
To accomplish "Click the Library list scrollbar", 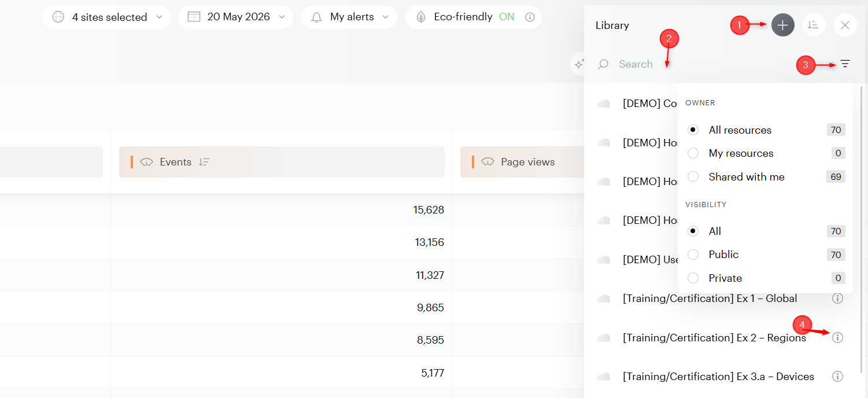I will 862,229.
